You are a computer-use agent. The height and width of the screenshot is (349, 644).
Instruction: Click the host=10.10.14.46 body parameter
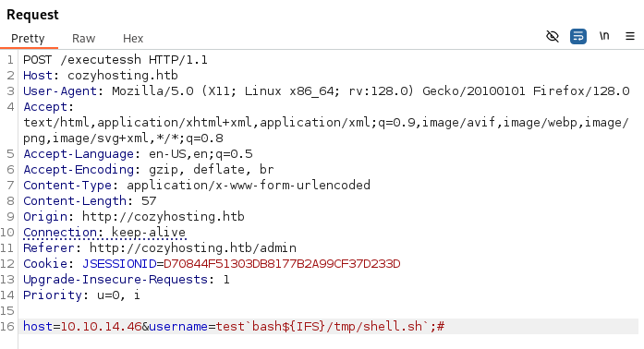click(82, 327)
